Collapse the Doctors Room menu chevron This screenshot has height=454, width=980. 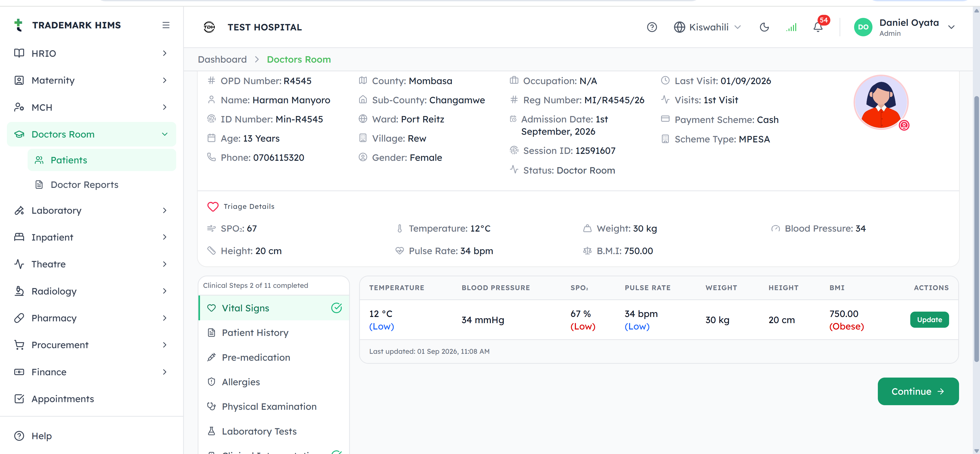(165, 134)
